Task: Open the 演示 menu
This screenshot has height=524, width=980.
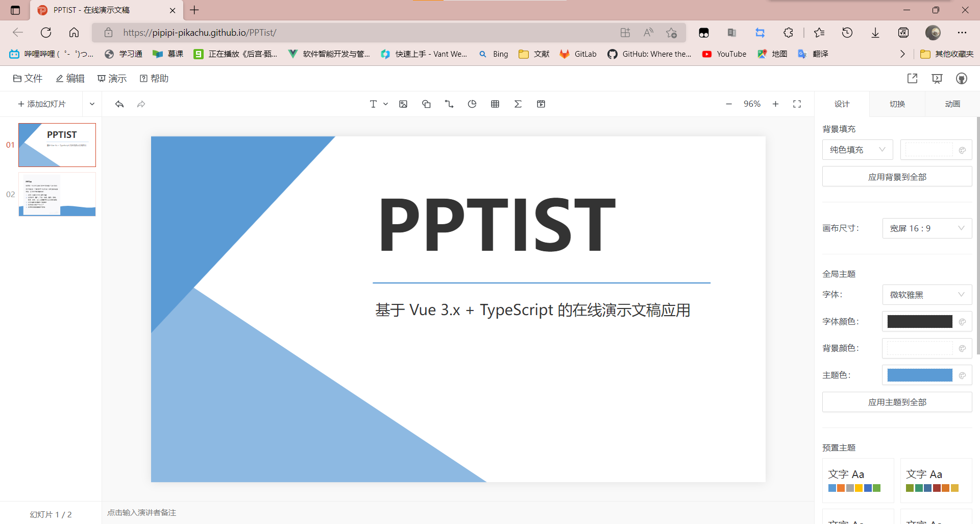Action: click(x=112, y=78)
